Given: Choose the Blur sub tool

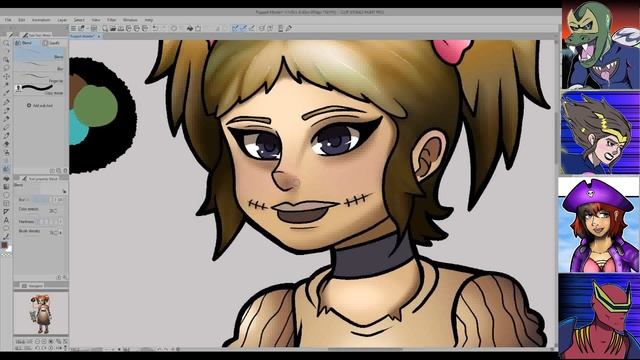Looking at the screenshot, I should [40, 67].
